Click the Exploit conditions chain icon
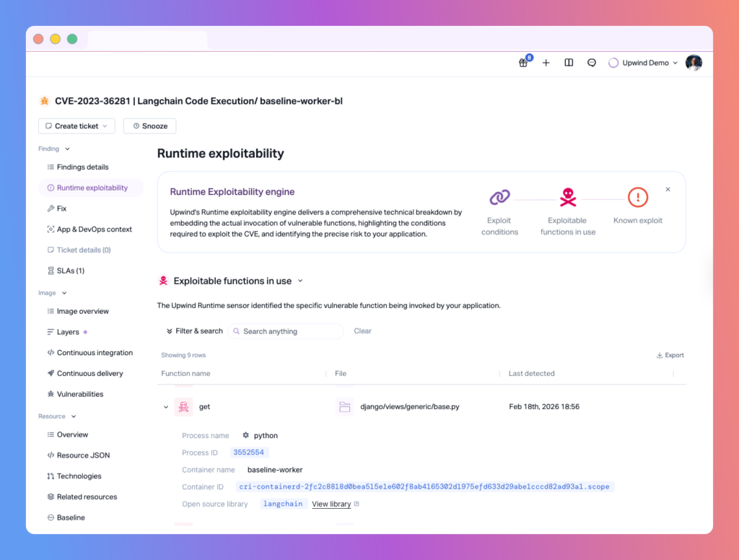 (499, 197)
